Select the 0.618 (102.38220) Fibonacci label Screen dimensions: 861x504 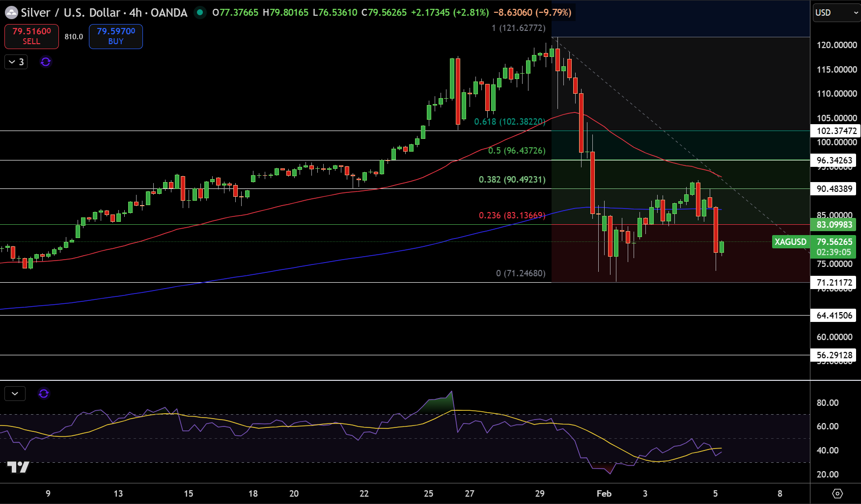(x=510, y=122)
